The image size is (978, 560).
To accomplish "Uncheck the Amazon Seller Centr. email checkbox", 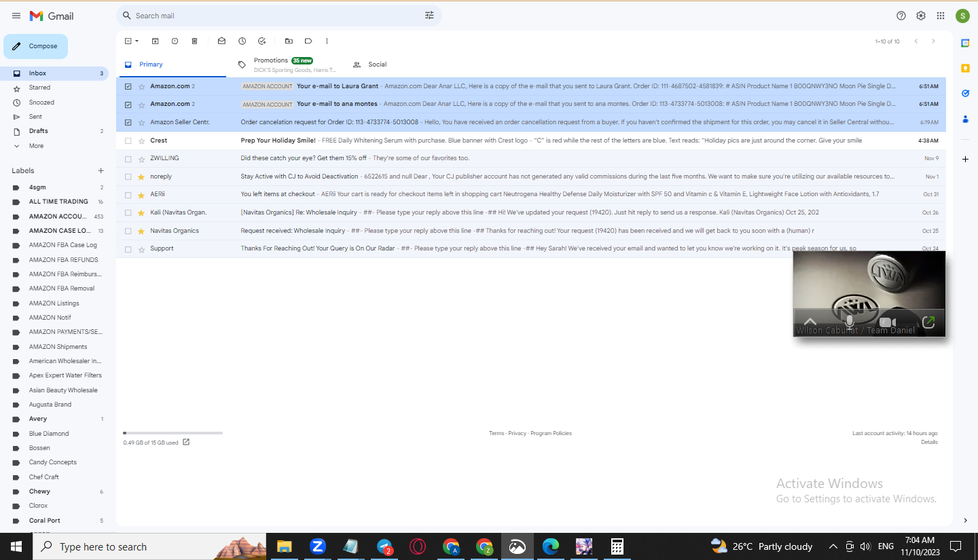I will (x=128, y=122).
